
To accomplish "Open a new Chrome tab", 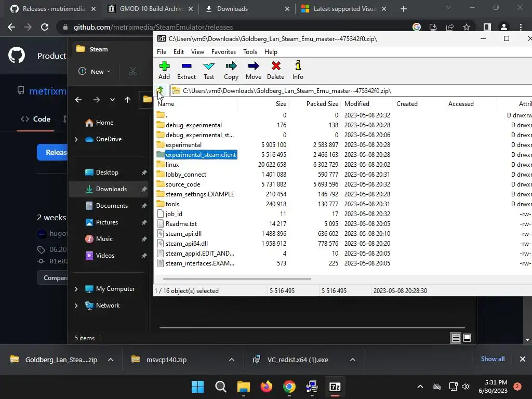I will point(403,9).
